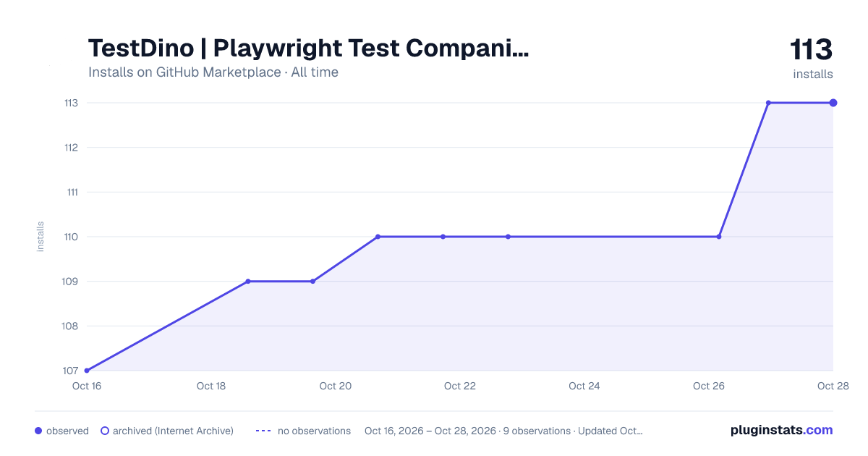868x456 pixels.
Task: Click the Oct 24 x-axis label
Action: 584,386
